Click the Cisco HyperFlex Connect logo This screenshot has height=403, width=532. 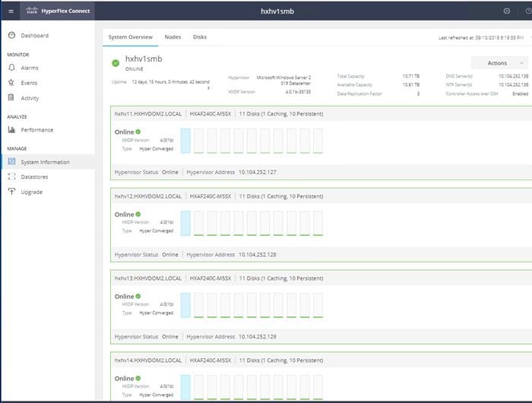point(58,11)
